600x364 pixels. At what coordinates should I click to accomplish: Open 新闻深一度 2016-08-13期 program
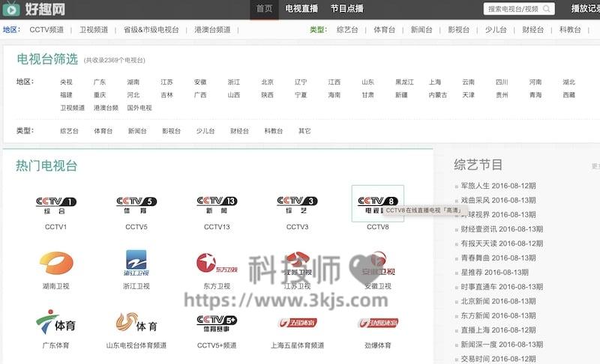(502, 345)
